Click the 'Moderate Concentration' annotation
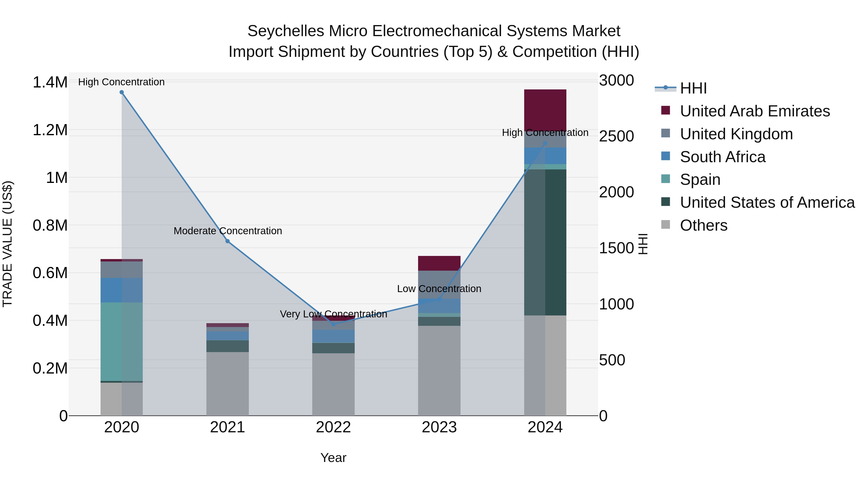Image resolution: width=868 pixels, height=488 pixels. (228, 231)
